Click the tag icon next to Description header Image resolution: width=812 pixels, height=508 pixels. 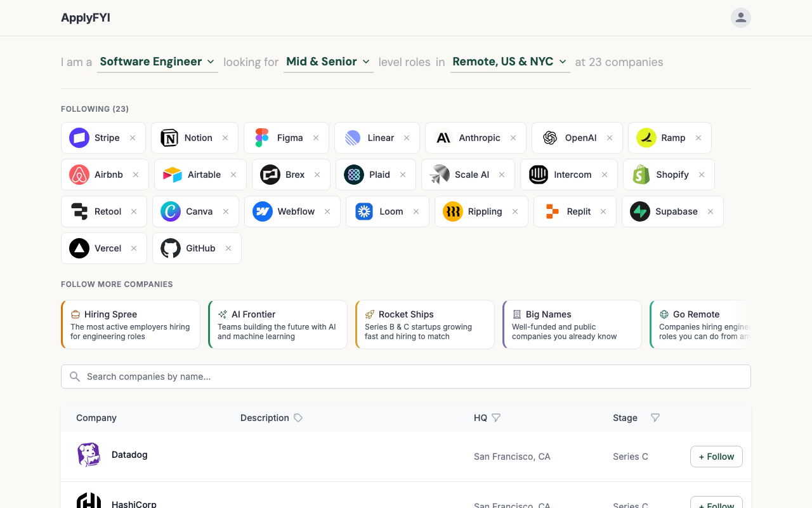pos(298,418)
